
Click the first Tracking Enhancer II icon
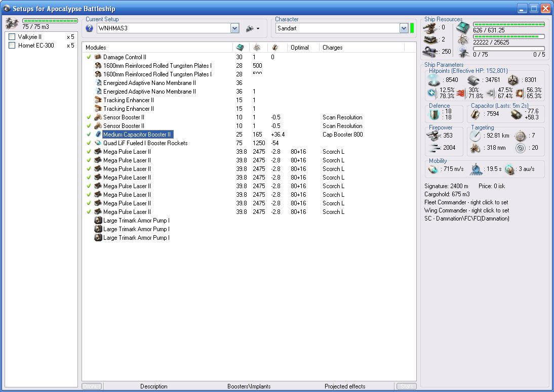[98, 100]
